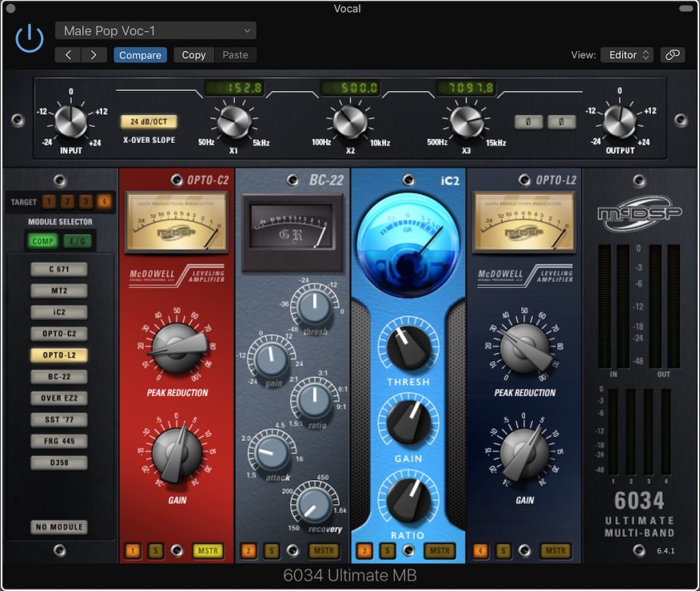
Task: Click the link chain icon button
Action: coord(673,55)
